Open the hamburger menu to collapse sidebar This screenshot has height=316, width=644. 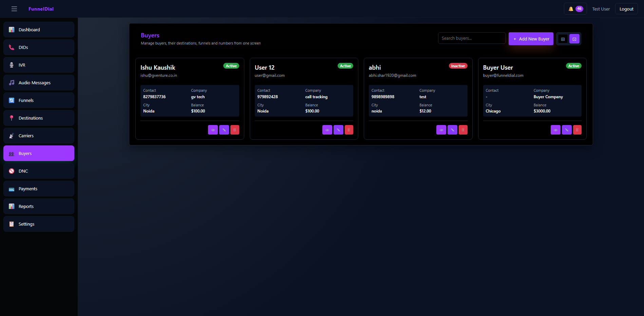click(x=14, y=9)
